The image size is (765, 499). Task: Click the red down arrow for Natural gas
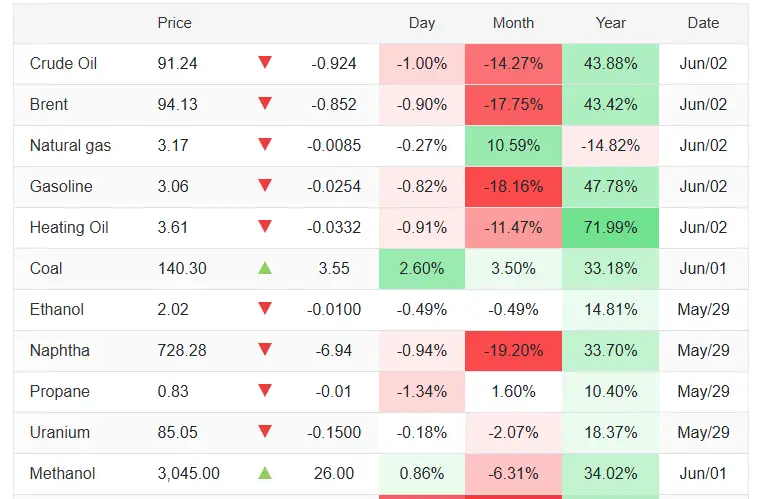(x=265, y=144)
